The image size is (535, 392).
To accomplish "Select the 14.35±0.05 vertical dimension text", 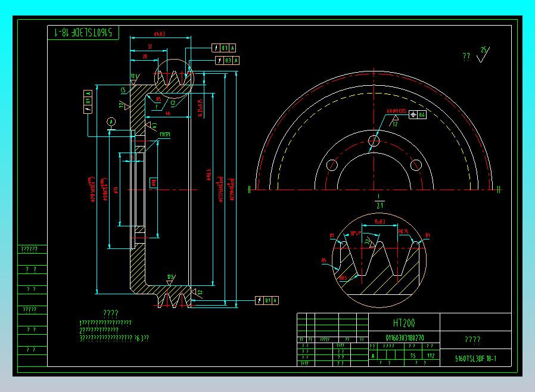I will (x=200, y=108).
